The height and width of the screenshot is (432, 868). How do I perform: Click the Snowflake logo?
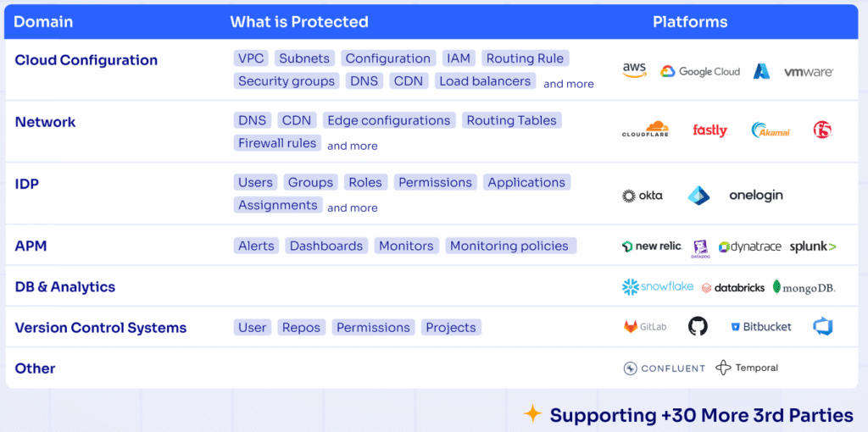(658, 287)
